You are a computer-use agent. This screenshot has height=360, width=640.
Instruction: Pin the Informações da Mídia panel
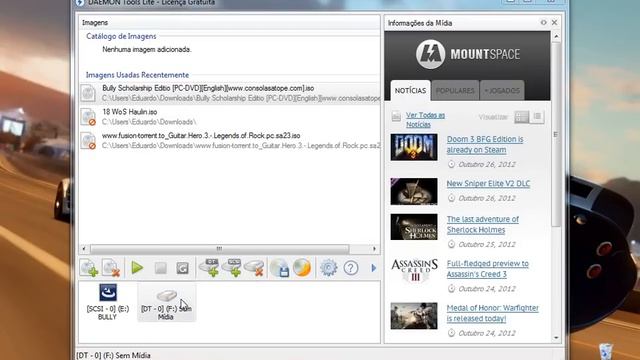pyautogui.click(x=543, y=22)
